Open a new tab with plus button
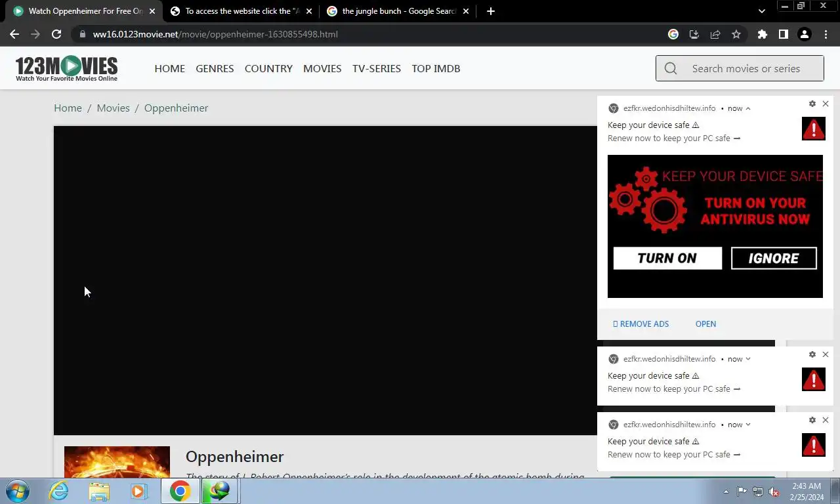840x504 pixels. tap(490, 11)
